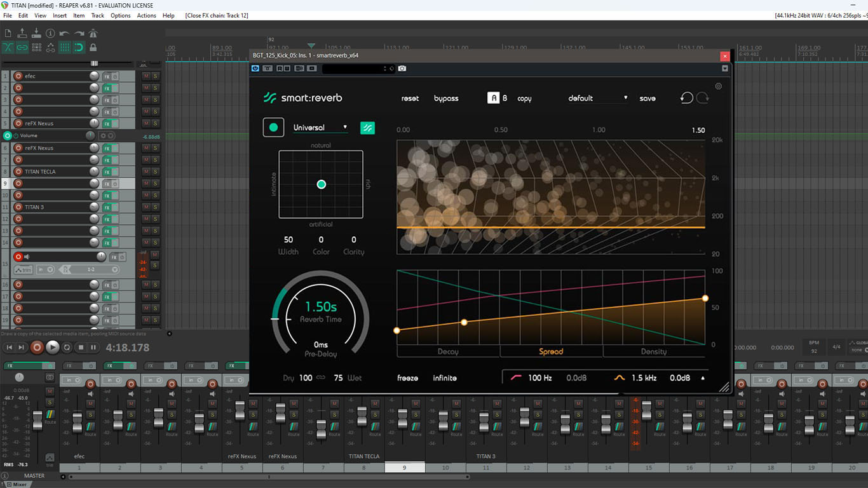Screen dimensions: 868x488
Task: Open the Universal profile dropdown
Action: [320, 128]
